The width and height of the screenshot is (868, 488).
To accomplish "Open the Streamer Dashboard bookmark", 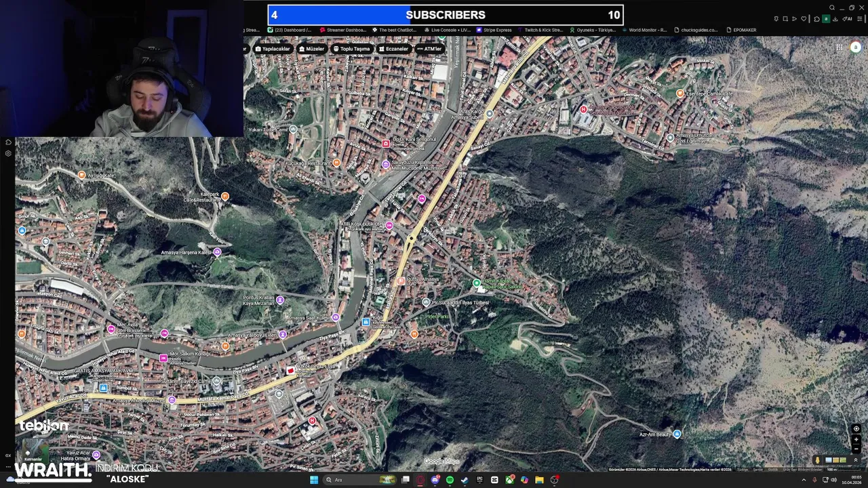I will click(343, 30).
